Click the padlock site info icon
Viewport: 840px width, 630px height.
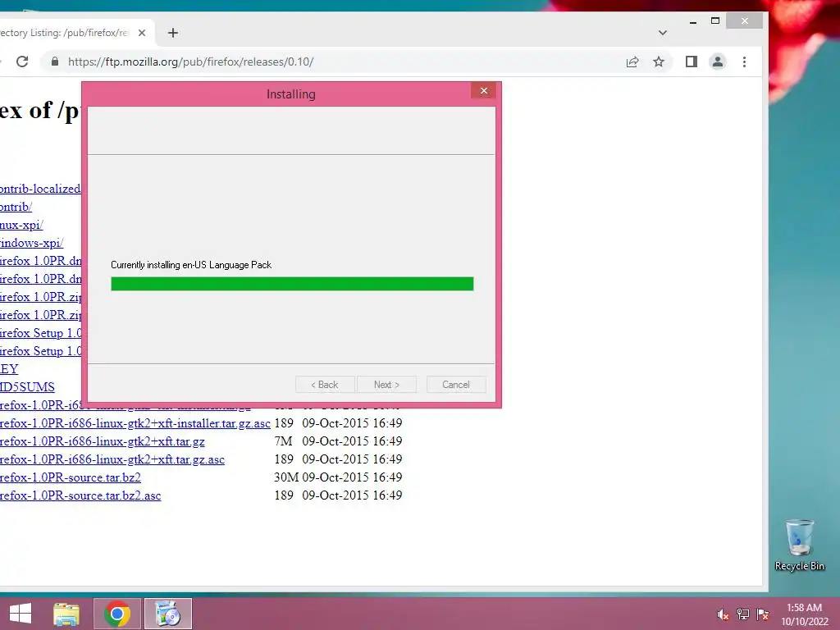pyautogui.click(x=54, y=62)
